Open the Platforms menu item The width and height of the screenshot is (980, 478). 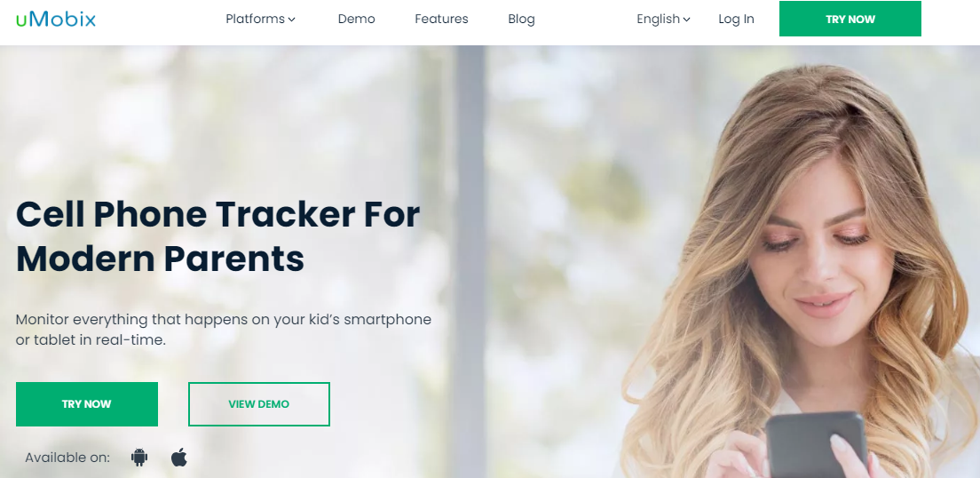tap(260, 20)
